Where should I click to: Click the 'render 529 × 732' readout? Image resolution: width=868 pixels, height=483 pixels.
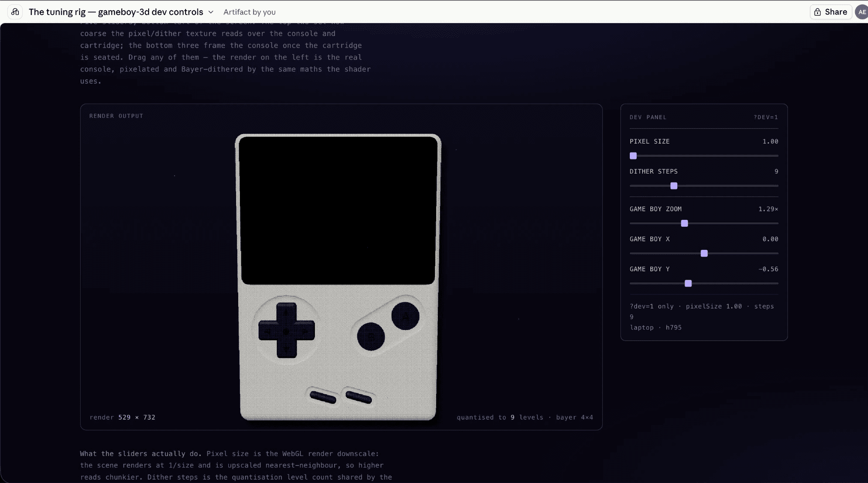click(123, 417)
